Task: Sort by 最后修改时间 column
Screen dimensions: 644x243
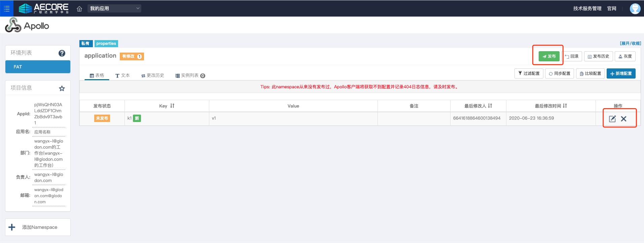Action: pos(565,106)
